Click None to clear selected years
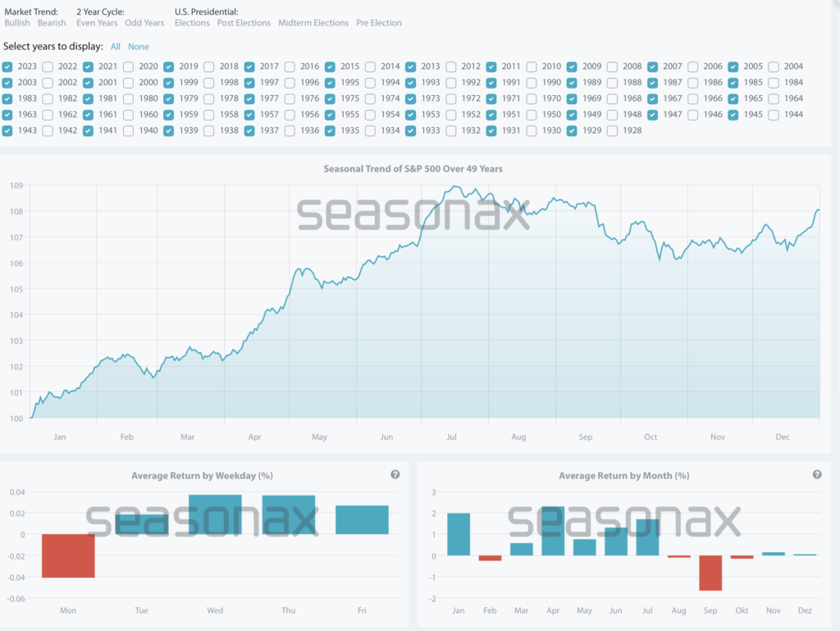The width and height of the screenshot is (840, 631). coord(139,47)
